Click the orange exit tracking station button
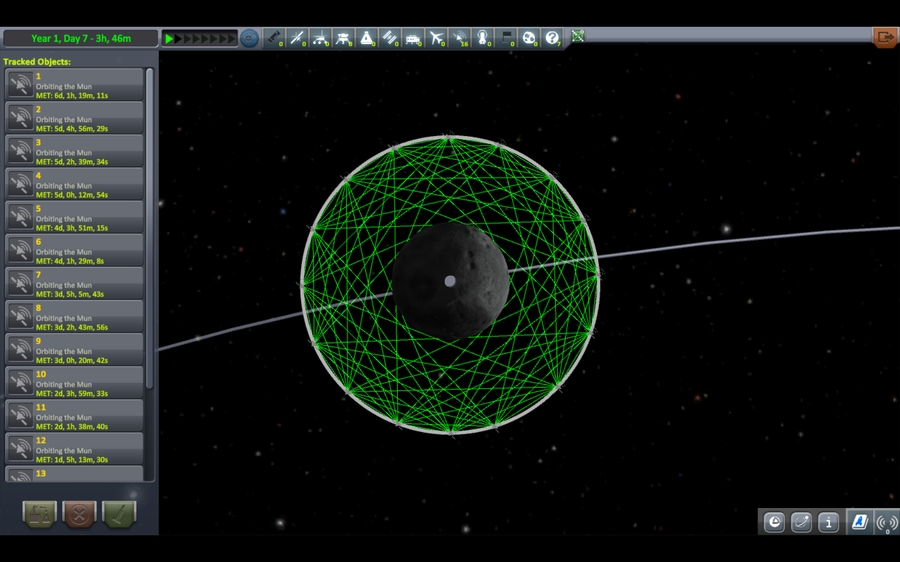Viewport: 900px width, 562px height. (885, 38)
